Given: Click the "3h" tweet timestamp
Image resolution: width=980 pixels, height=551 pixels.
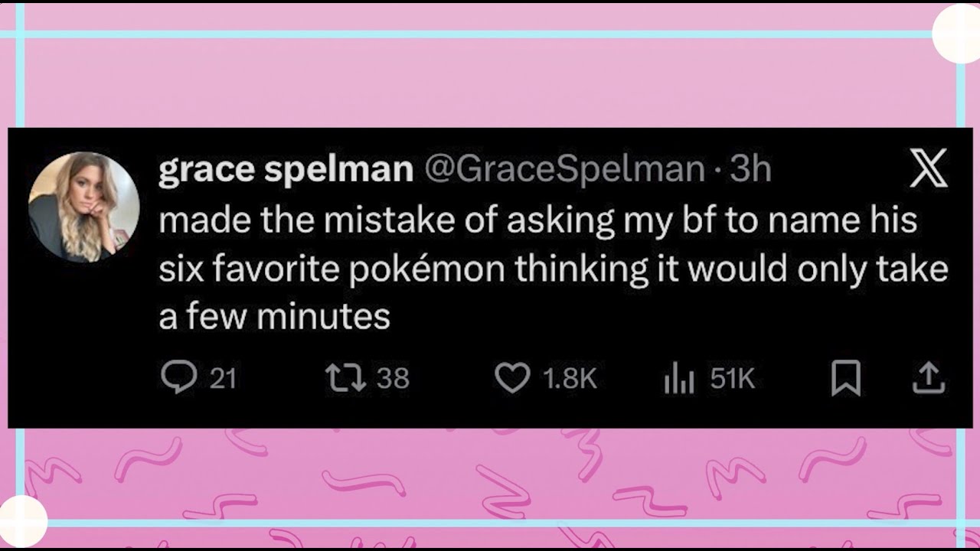Looking at the screenshot, I should point(750,170).
